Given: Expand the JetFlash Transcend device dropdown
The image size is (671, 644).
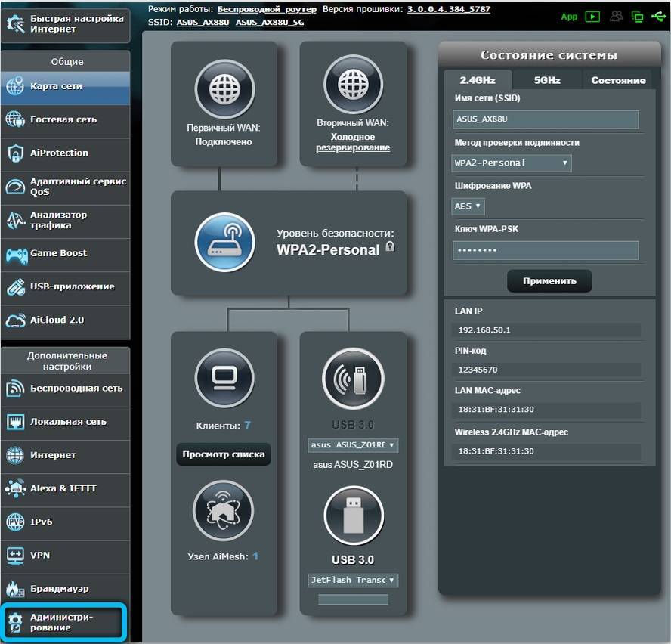Looking at the screenshot, I should [x=353, y=580].
